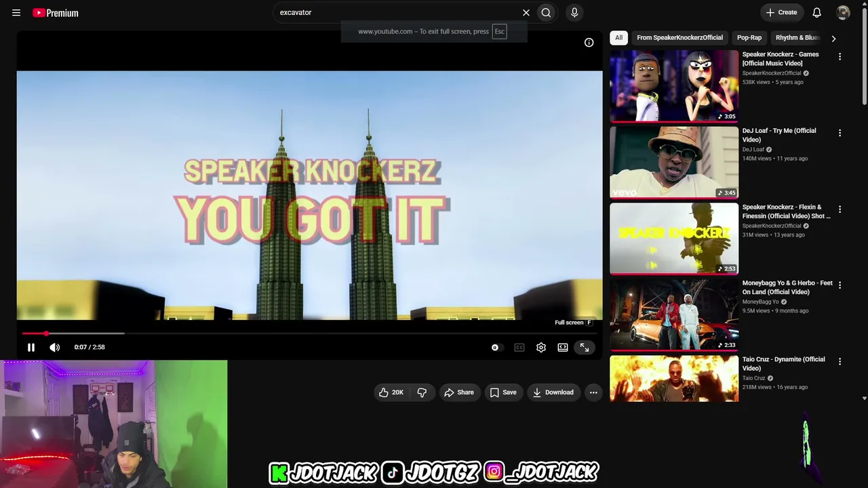Open Taio Cruz - Dynamite thumbnail
868x488 pixels.
(674, 379)
